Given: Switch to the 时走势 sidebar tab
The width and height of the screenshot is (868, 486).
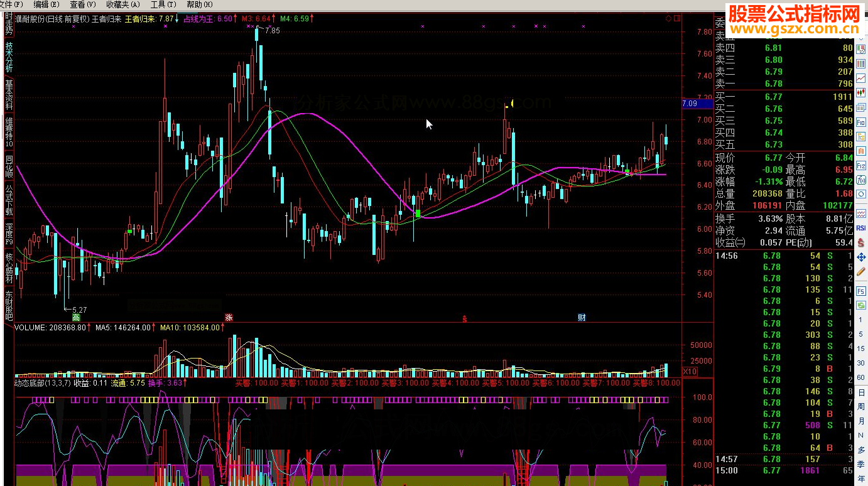Looking at the screenshot, I should (9, 24).
